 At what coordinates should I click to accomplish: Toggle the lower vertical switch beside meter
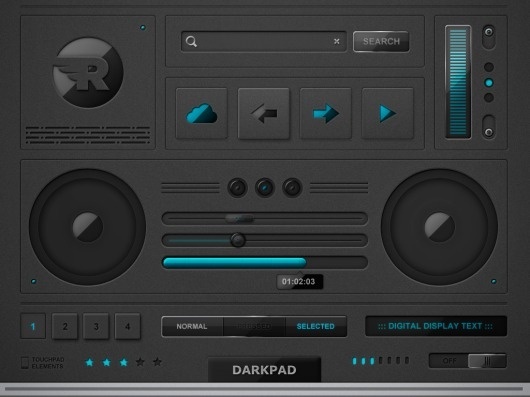click(x=489, y=127)
